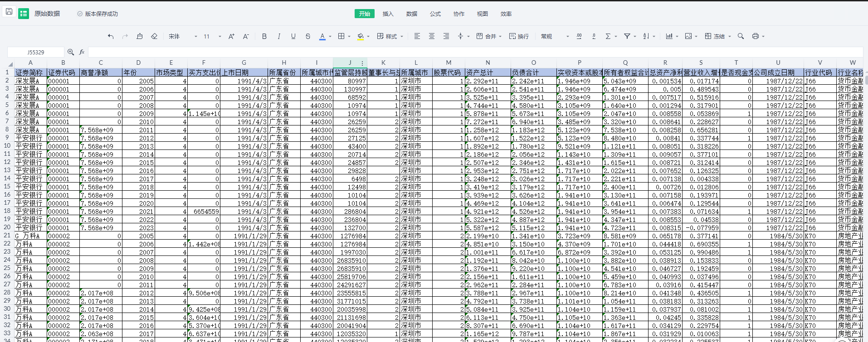Decrease font size with A- icon
Screen dimensions: 868x342
pyautogui.click(x=246, y=36)
